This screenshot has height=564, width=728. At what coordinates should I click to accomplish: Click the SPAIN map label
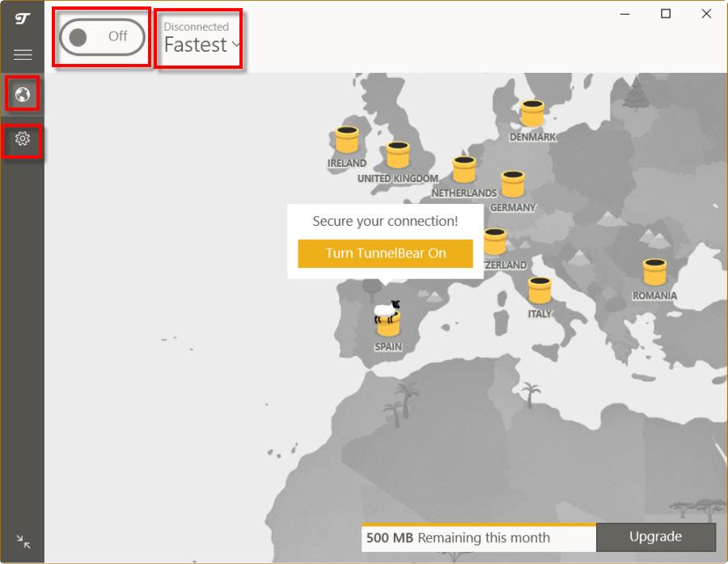point(388,347)
